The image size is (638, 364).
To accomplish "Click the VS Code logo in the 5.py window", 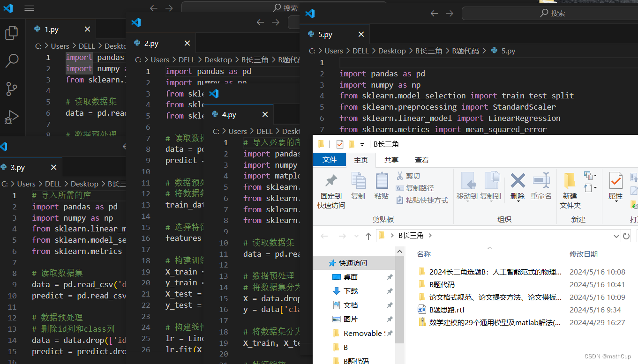I will [x=310, y=13].
